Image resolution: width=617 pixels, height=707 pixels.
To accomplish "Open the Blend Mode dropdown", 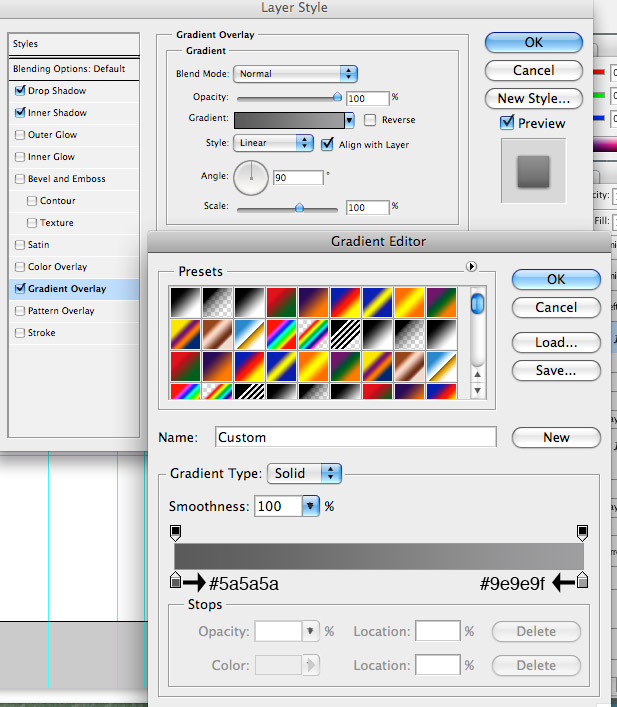I will 295,74.
